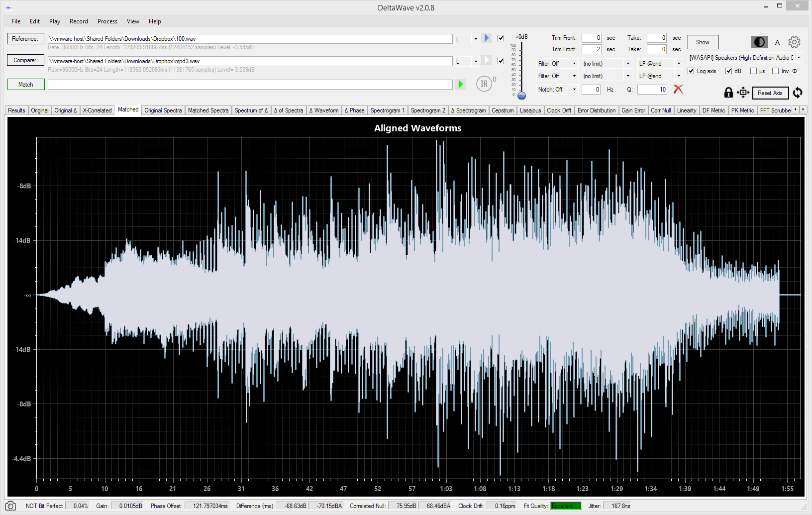Image resolution: width=812 pixels, height=515 pixels.
Task: Click the pan/move crosshair icon
Action: [x=743, y=93]
